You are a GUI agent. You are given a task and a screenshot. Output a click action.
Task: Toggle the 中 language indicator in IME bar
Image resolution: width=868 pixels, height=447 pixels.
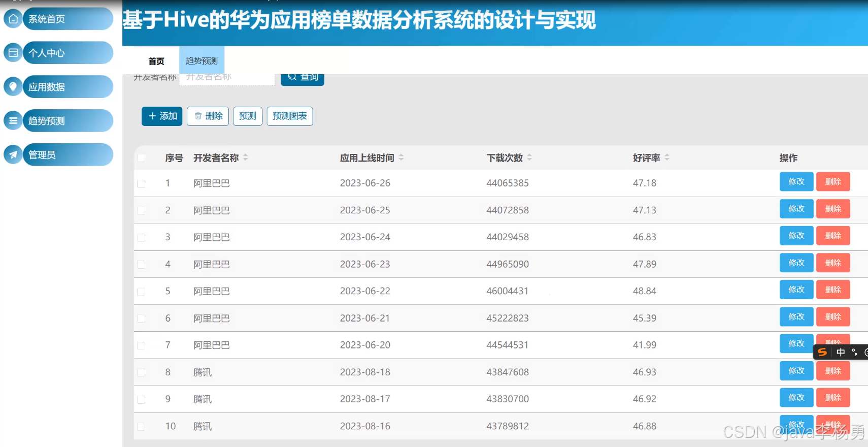[x=841, y=352]
